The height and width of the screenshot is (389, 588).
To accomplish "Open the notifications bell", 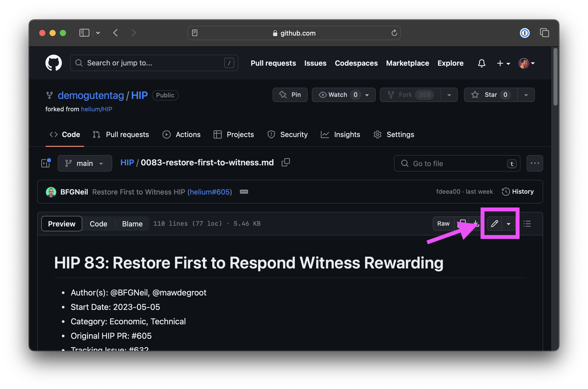I will [x=481, y=63].
